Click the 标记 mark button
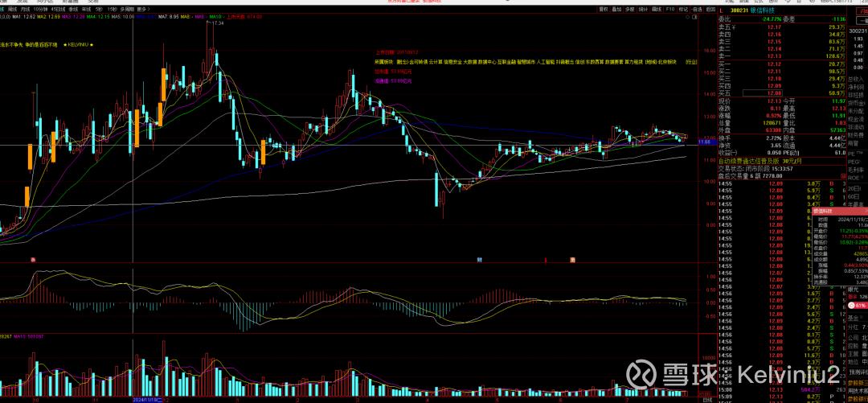 683,10
